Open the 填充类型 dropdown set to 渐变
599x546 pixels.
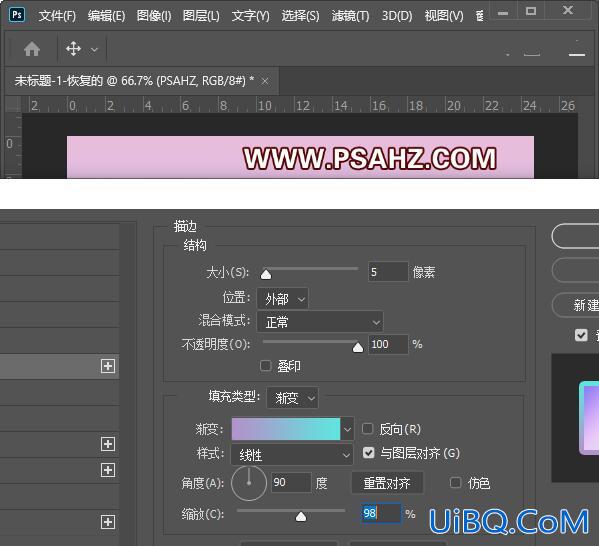coord(292,398)
